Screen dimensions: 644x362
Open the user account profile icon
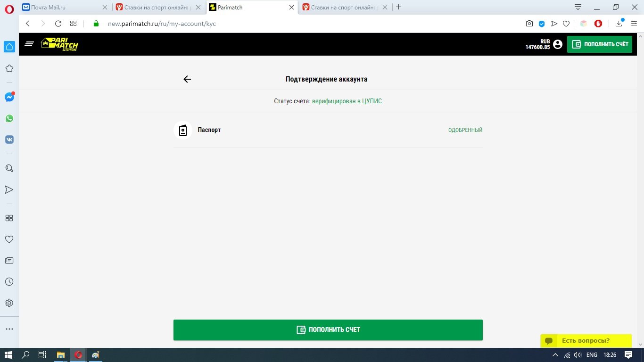pyautogui.click(x=558, y=44)
